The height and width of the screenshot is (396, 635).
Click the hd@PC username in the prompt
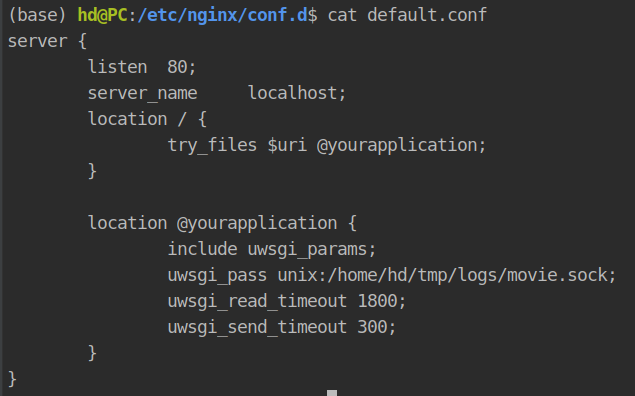pos(102,15)
